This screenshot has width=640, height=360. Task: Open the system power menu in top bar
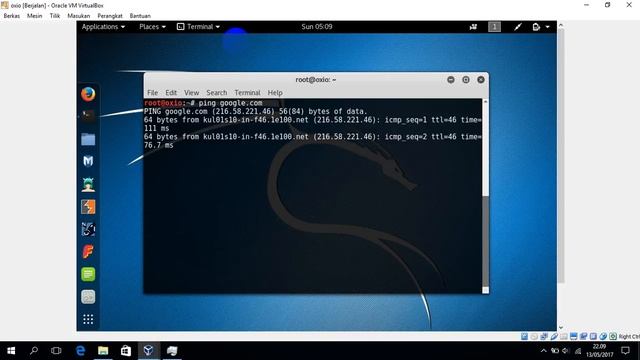541,27
